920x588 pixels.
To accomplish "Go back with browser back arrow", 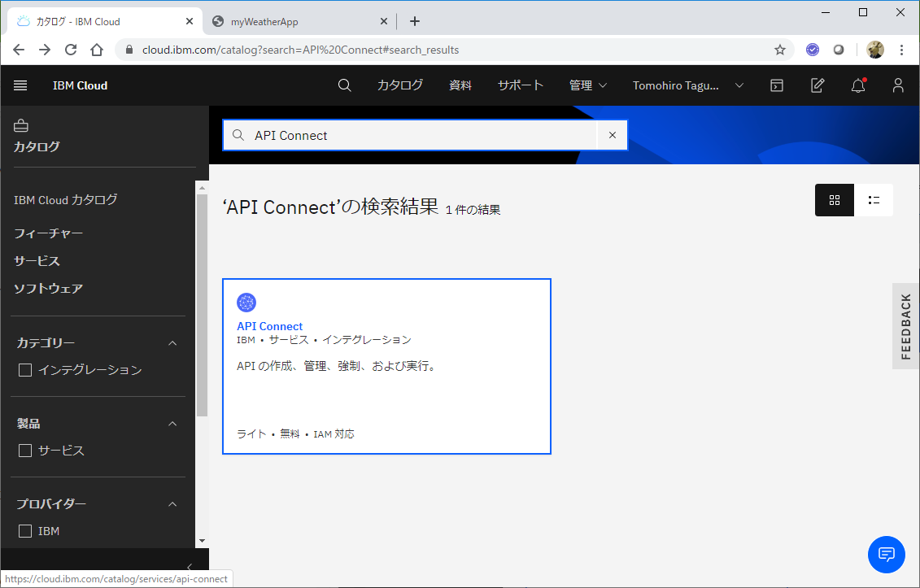I will point(19,50).
